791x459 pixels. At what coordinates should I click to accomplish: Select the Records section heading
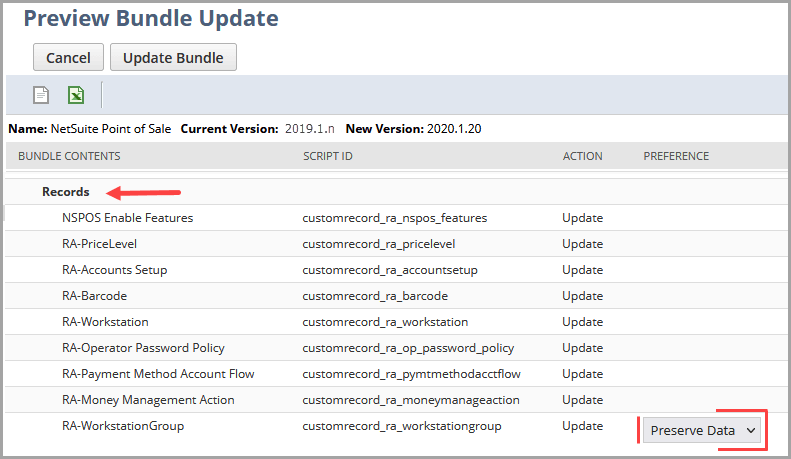66,192
